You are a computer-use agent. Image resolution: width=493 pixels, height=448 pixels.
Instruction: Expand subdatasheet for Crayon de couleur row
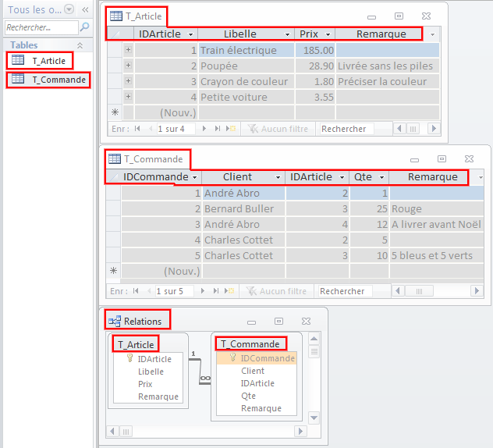point(128,81)
